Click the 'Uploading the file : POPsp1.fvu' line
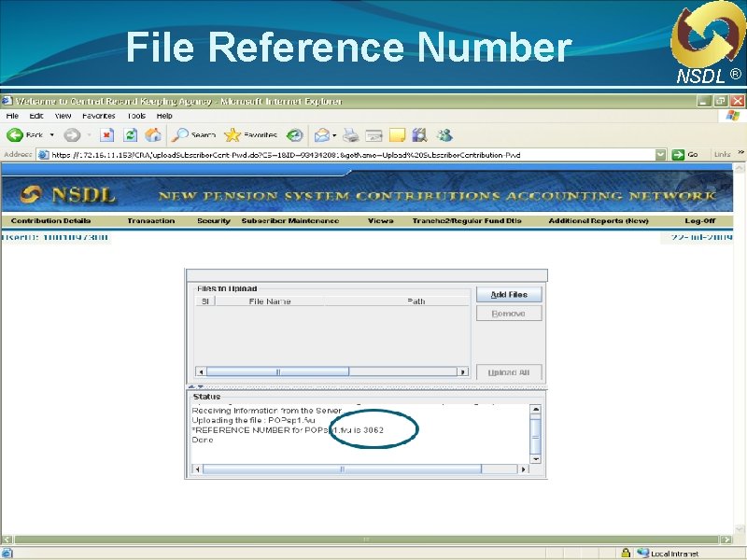747x560 pixels. (253, 421)
